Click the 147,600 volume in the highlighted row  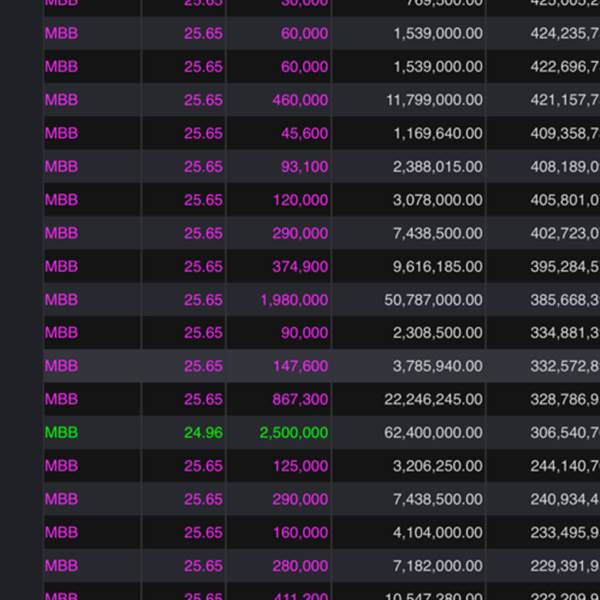300,366
